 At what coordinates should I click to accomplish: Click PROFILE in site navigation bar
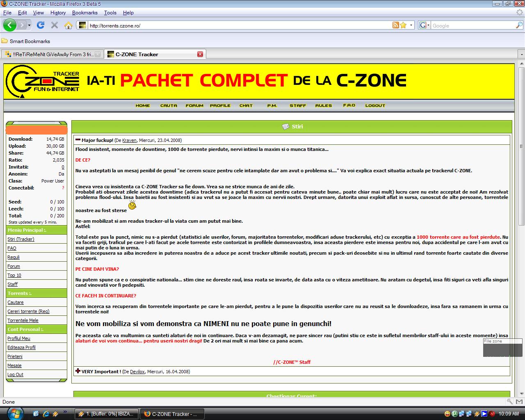point(220,105)
